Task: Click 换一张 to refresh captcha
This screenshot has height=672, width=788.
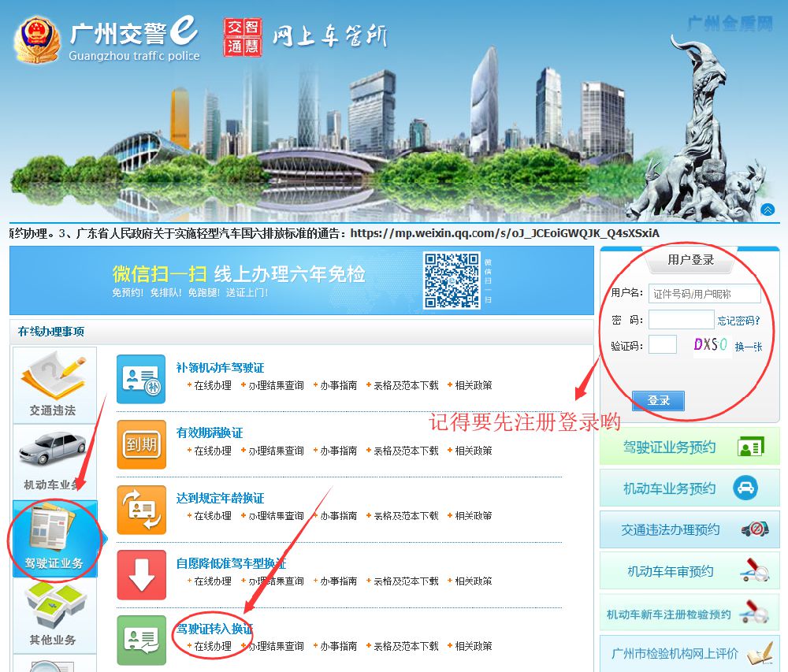Action: [749, 346]
